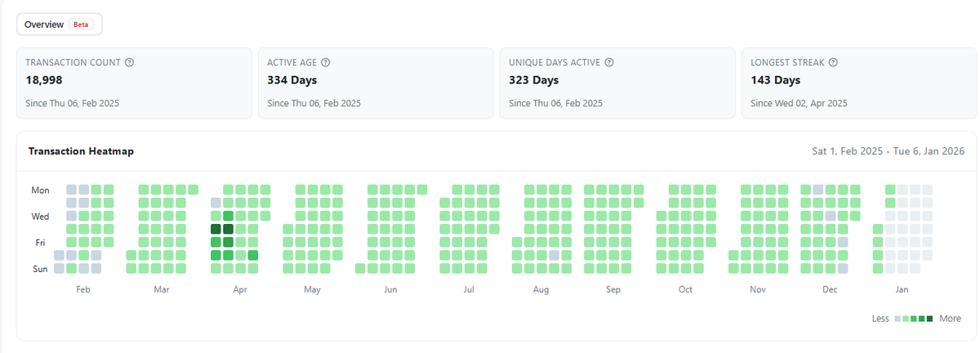Click the Dec month label
The width and height of the screenshot is (980, 353).
tap(830, 289)
